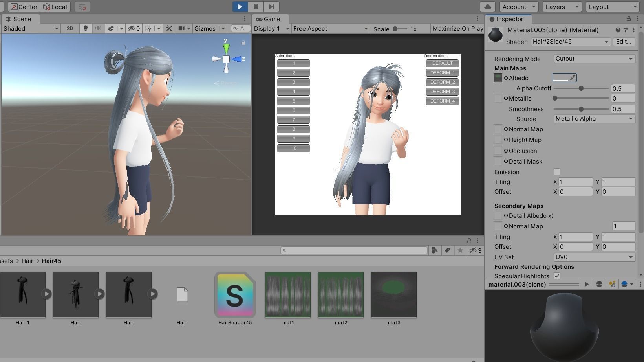Open the Layers menu
Image resolution: width=644 pixels, height=362 pixels.
click(562, 7)
